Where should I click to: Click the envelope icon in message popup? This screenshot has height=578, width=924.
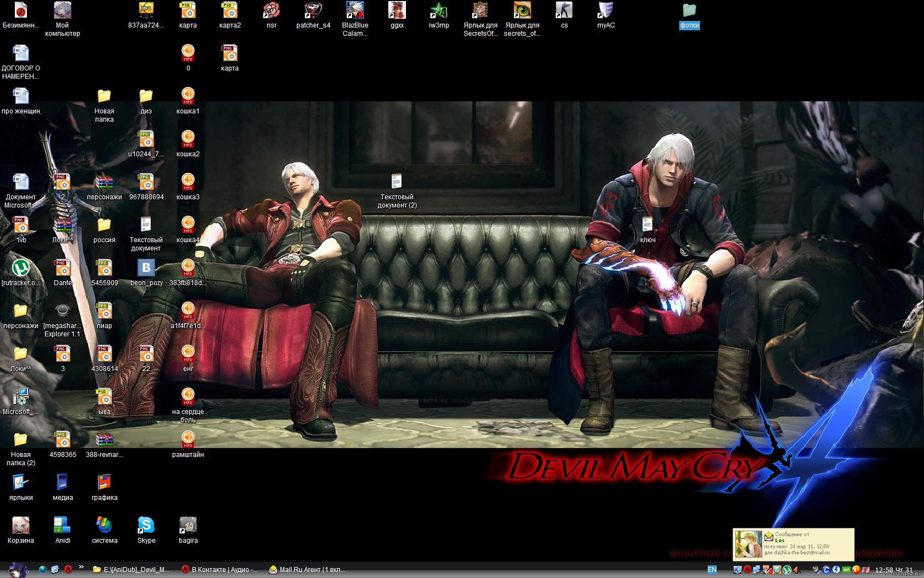point(768,536)
